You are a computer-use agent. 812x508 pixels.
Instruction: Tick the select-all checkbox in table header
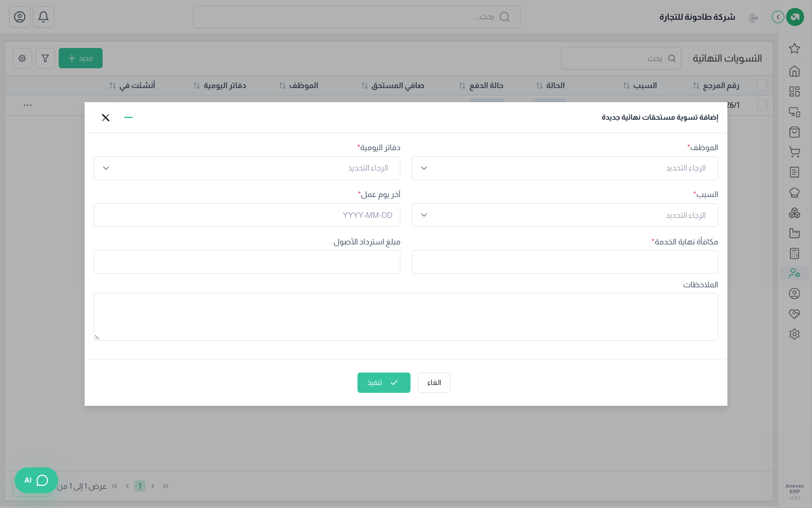[x=762, y=85]
